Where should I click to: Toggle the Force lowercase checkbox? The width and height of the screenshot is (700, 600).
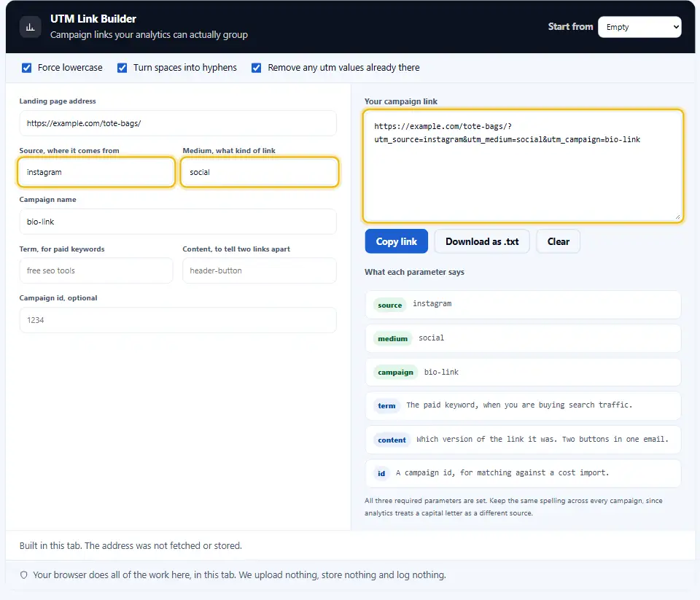point(27,68)
